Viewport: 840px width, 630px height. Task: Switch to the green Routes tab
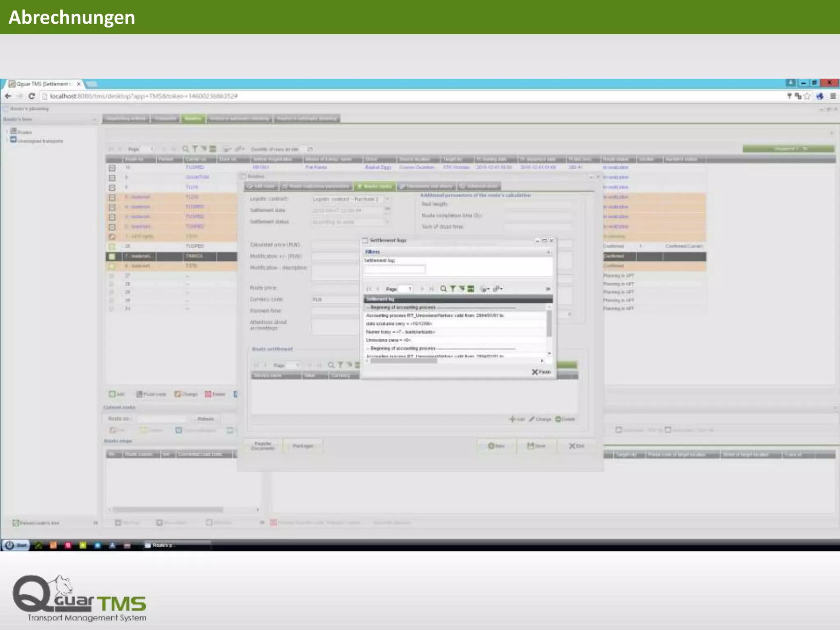click(x=193, y=119)
